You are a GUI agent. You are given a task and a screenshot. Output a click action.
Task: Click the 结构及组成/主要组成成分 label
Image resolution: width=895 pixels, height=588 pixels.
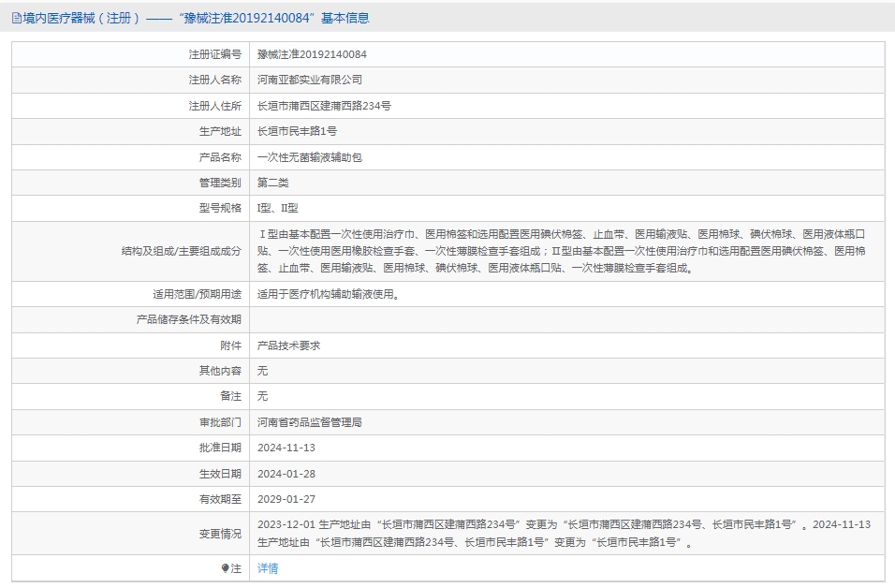pyautogui.click(x=182, y=251)
